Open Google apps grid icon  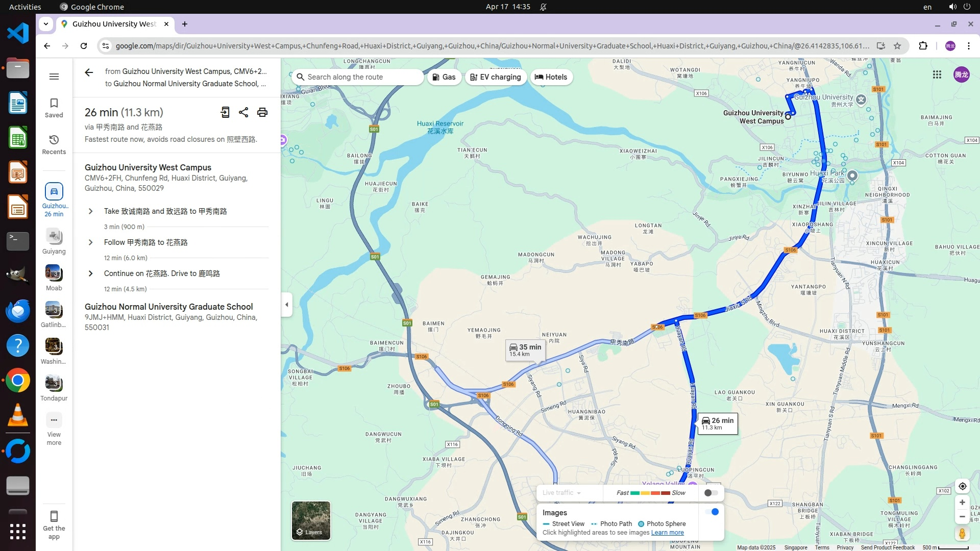point(937,75)
